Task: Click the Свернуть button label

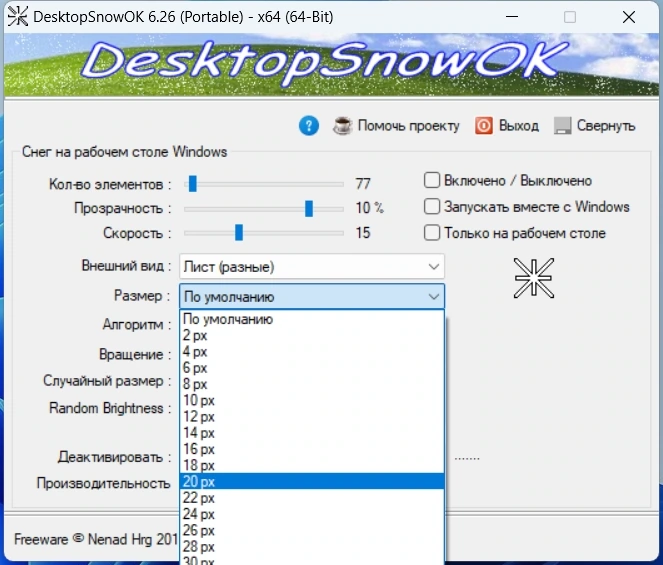Action: pos(606,126)
